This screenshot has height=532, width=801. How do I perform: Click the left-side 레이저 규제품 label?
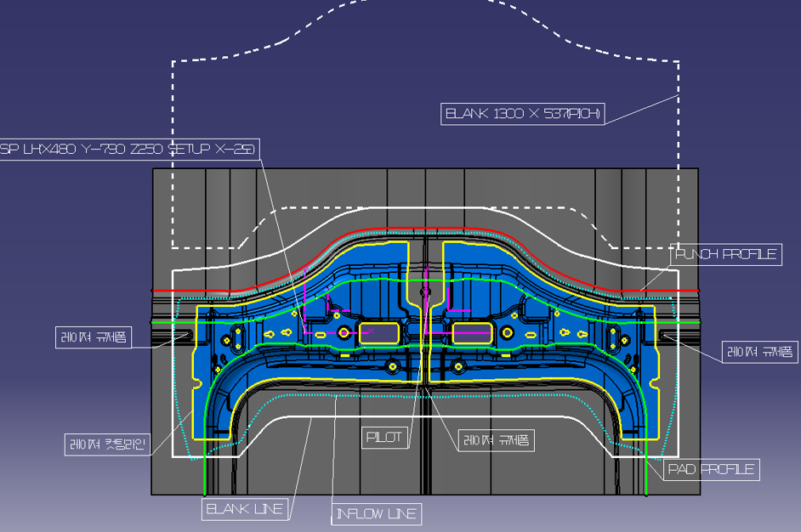pos(94,337)
